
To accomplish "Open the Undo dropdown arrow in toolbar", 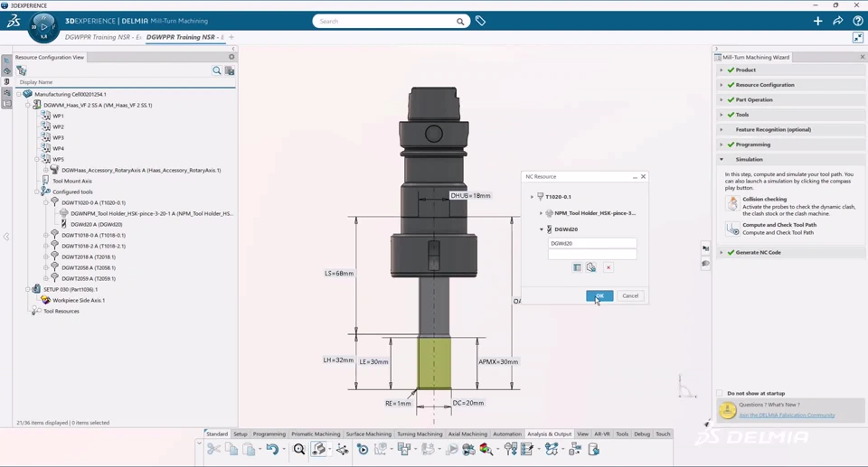I will point(284,449).
